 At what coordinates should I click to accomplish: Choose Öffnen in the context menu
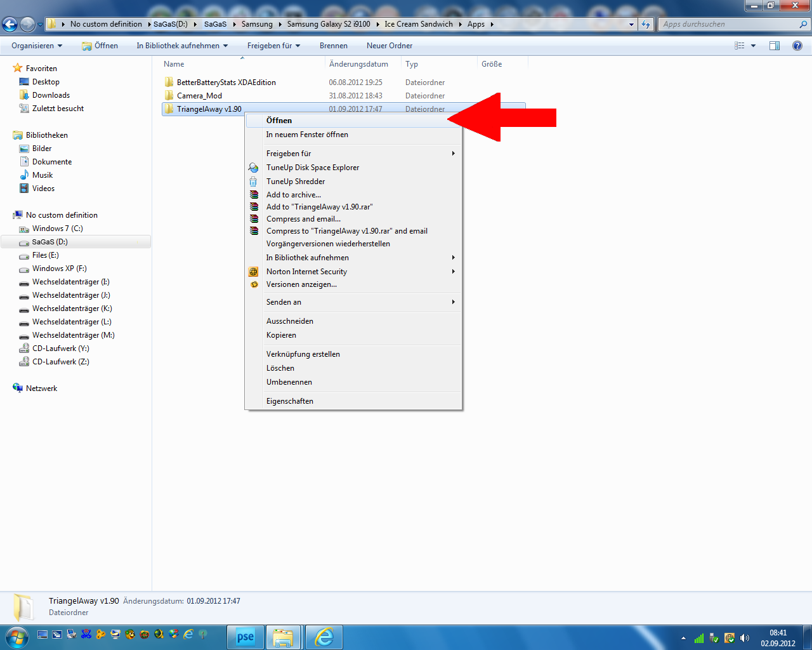353,121
